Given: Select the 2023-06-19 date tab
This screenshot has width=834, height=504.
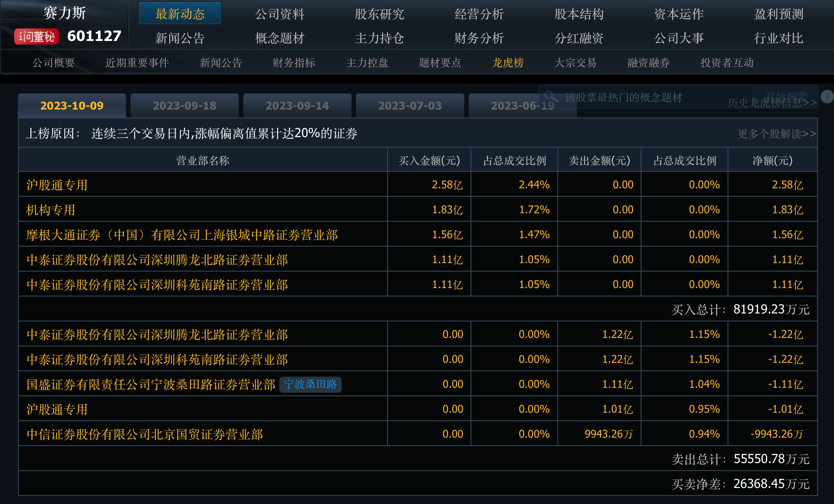Looking at the screenshot, I should click(x=523, y=106).
